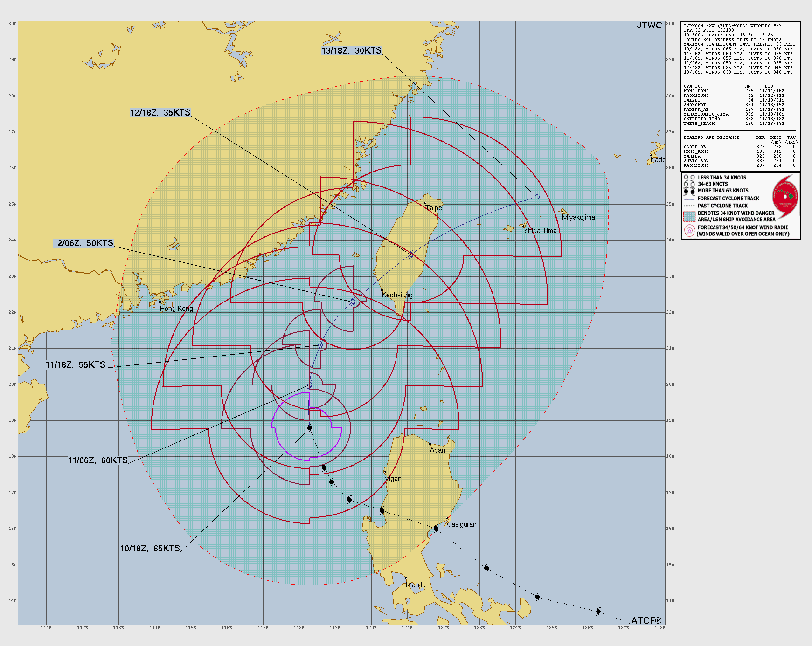Click the forecast position circle near Ishigakijima
The image size is (812, 646).
point(537,197)
